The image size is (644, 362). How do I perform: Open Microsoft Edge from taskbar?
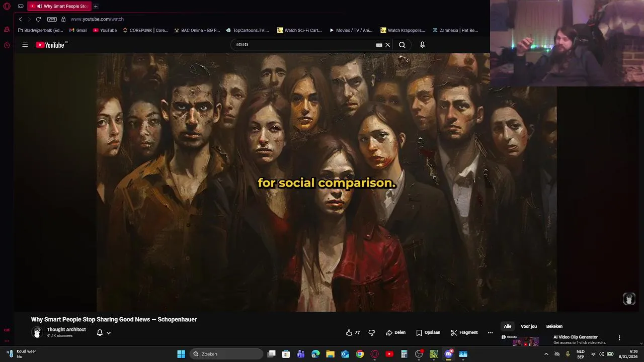pos(315,354)
